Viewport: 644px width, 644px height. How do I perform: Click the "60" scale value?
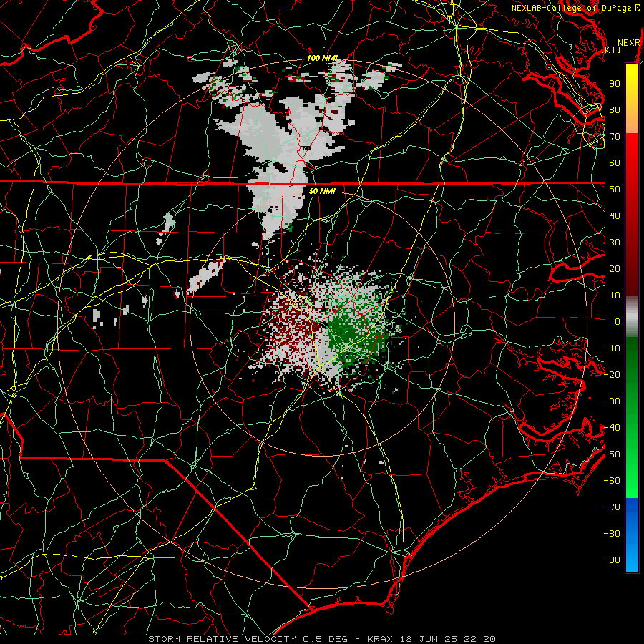point(615,163)
